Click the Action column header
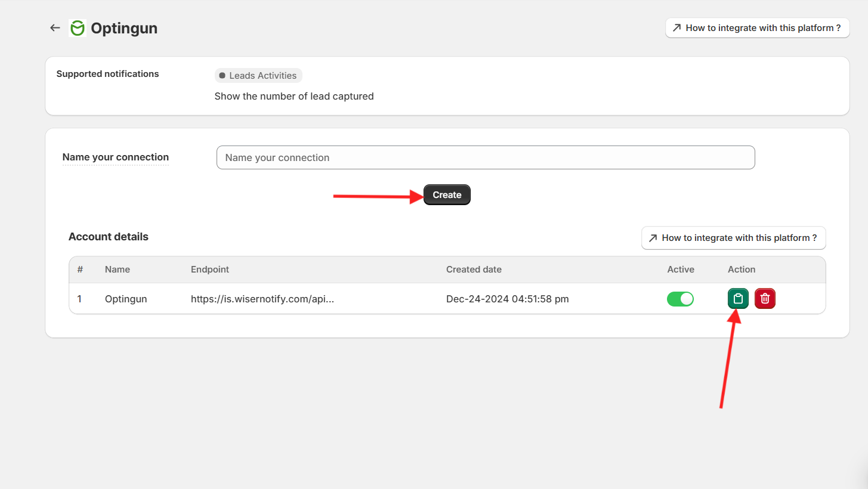The height and width of the screenshot is (489, 868). (742, 270)
